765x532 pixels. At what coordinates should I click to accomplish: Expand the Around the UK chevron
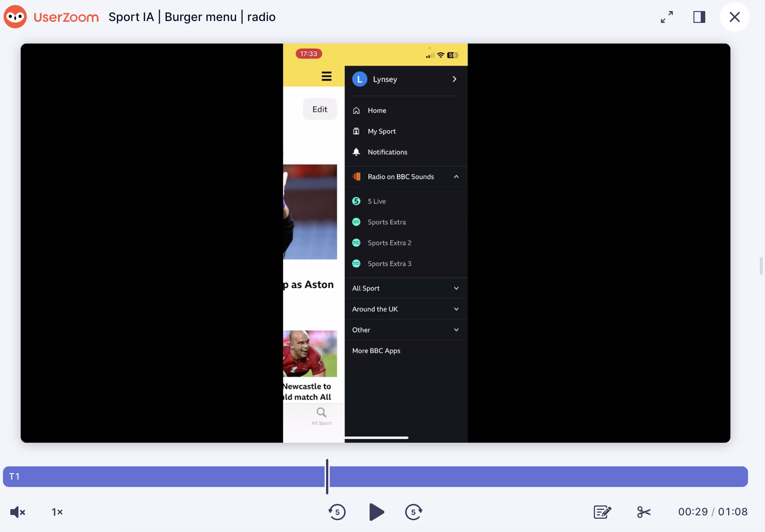coord(456,309)
